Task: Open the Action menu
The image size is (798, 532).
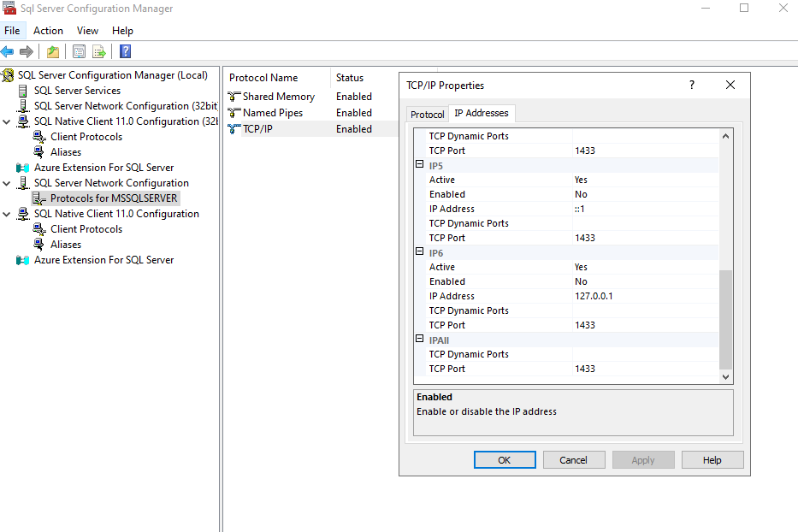Action: point(48,30)
